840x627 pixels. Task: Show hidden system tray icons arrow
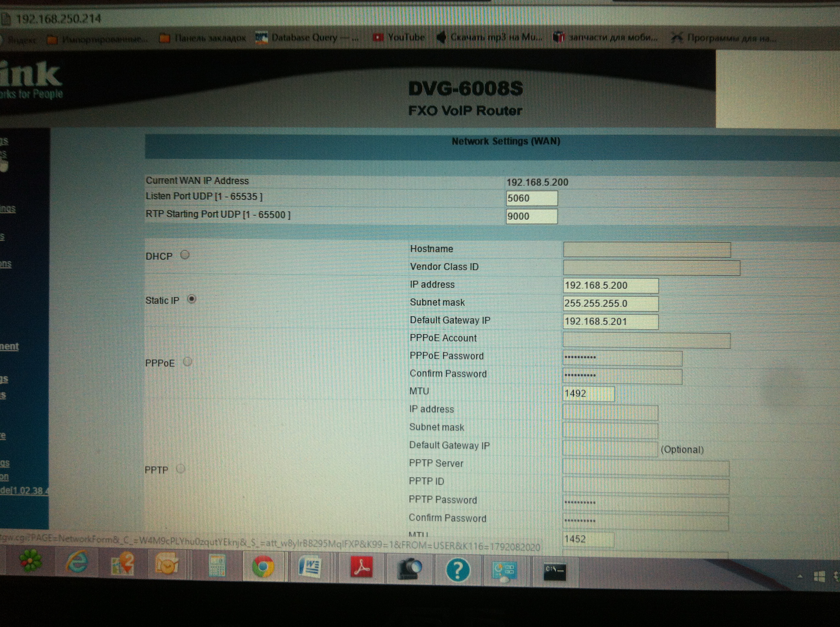[800, 576]
